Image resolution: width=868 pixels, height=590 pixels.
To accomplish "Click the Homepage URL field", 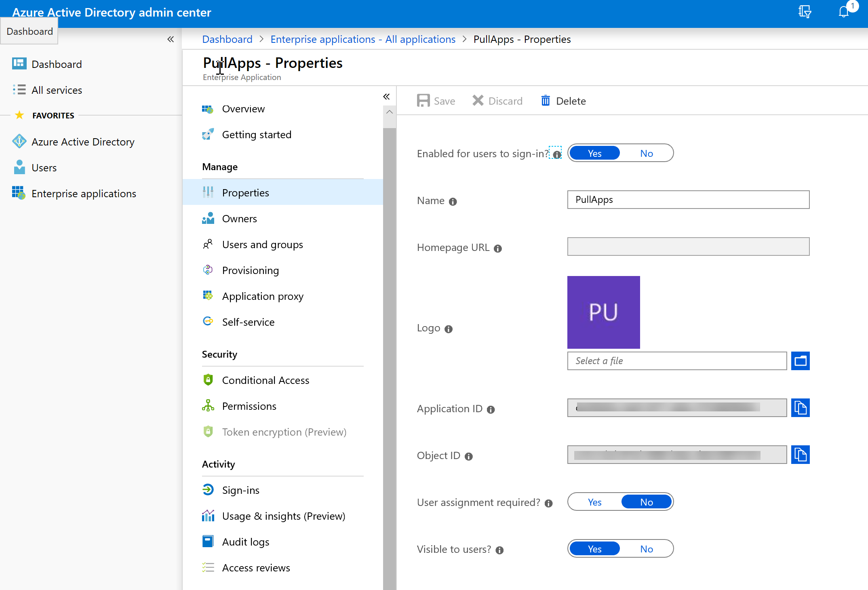I will pos(688,247).
